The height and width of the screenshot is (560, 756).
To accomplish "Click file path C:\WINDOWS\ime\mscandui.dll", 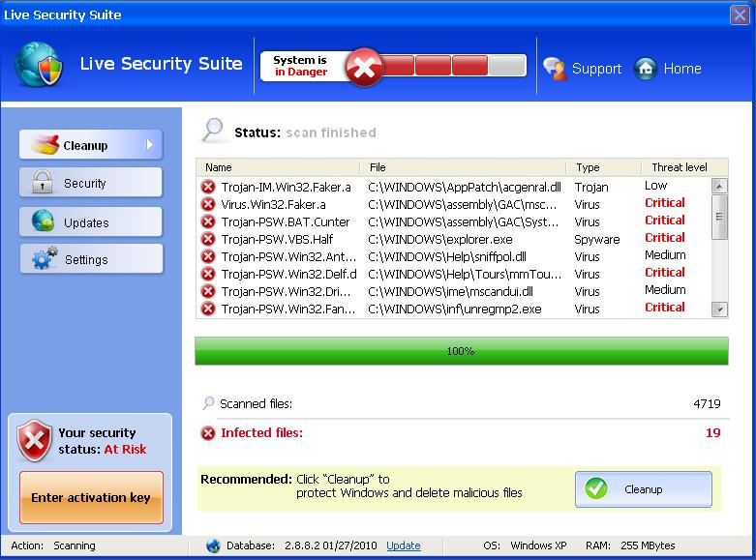I will coord(450,291).
